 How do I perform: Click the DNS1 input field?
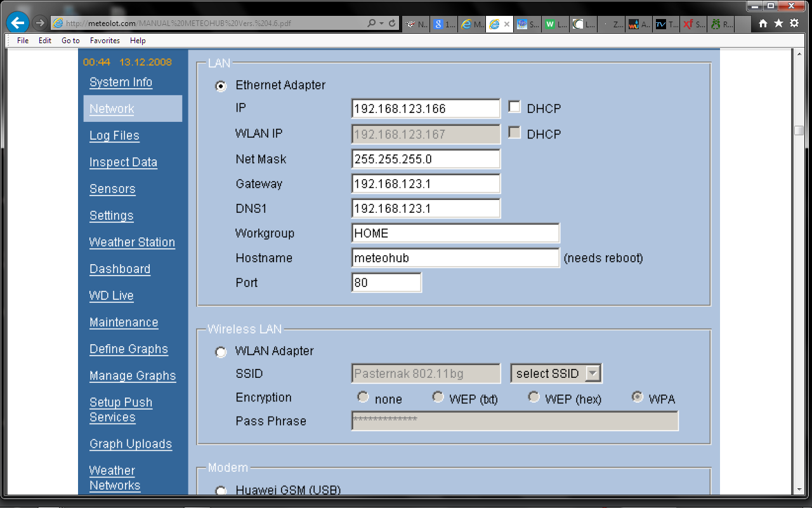click(426, 208)
